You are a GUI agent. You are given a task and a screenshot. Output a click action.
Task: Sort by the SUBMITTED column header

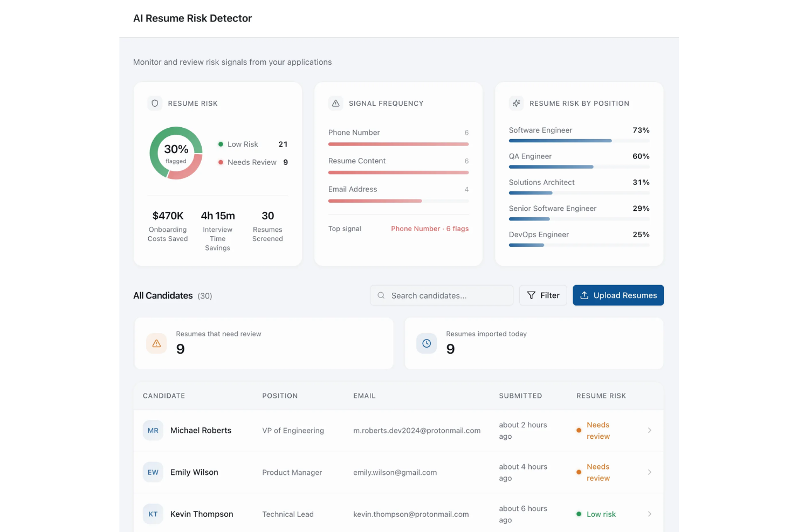520,396
